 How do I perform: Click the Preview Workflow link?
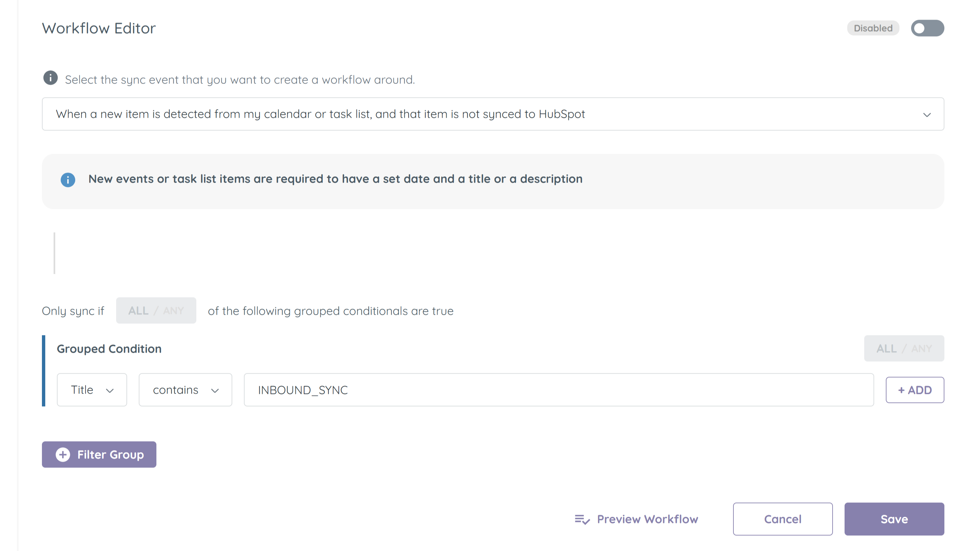tap(647, 519)
